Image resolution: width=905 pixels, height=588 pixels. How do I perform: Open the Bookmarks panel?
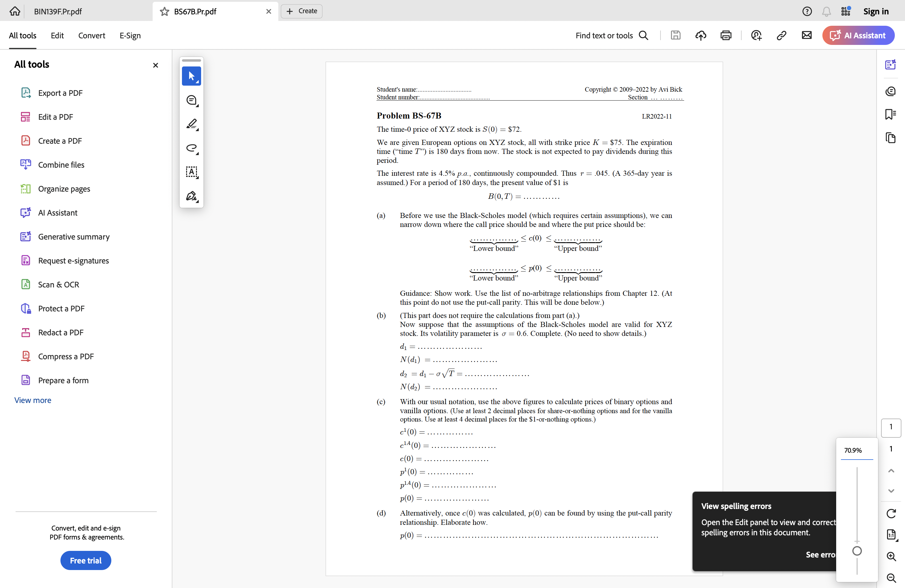click(x=891, y=114)
